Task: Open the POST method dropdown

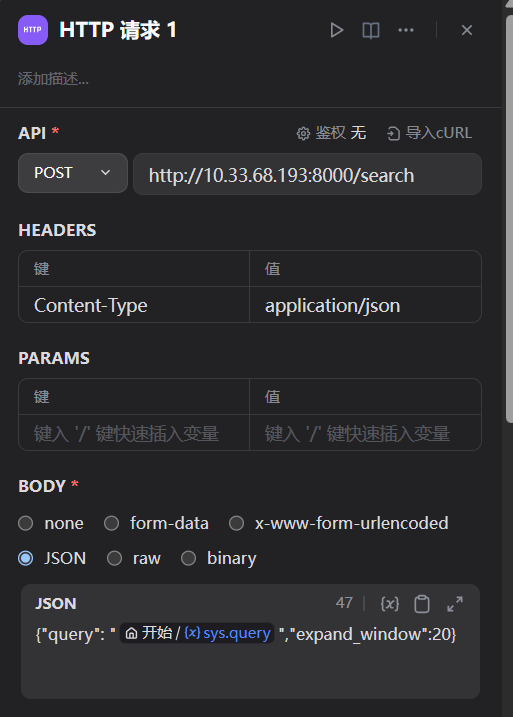Action: pyautogui.click(x=73, y=173)
